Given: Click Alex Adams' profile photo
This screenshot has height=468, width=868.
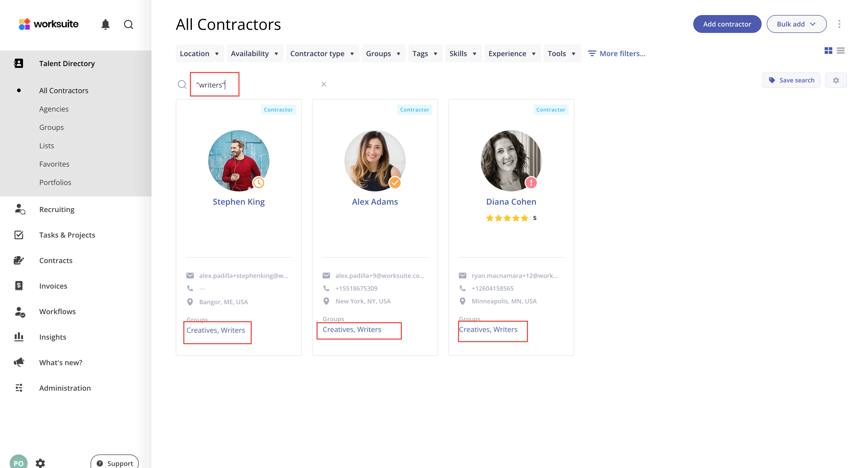Looking at the screenshot, I should click(374, 160).
